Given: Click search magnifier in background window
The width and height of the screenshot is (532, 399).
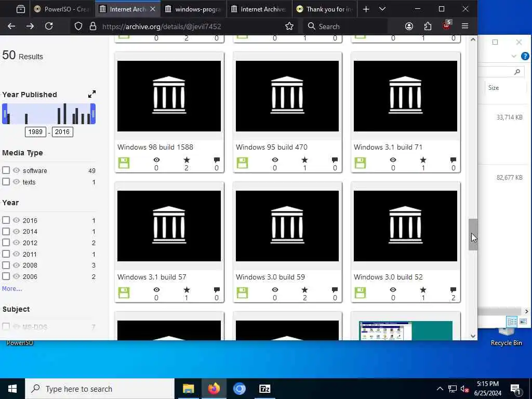Looking at the screenshot, I should 517,72.
